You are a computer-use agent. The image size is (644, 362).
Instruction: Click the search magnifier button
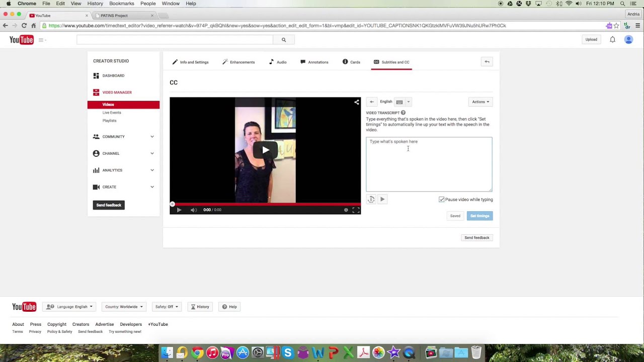284,40
